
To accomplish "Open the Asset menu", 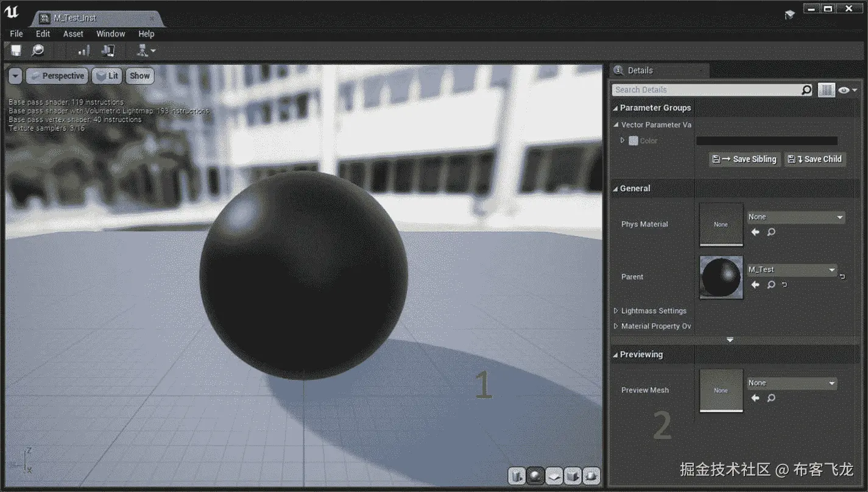I will point(73,34).
